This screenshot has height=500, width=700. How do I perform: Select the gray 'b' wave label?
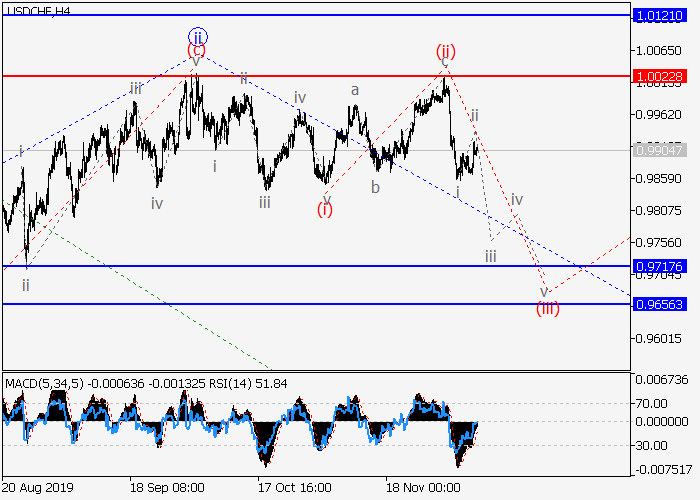point(375,187)
